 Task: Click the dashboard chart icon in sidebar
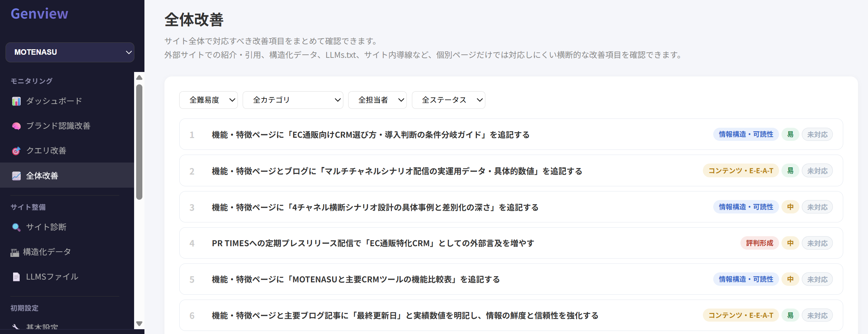click(x=16, y=101)
